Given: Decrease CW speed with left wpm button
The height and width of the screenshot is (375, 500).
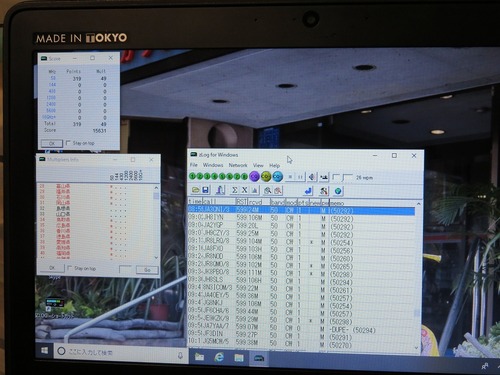Looking at the screenshot, I should [x=336, y=177].
